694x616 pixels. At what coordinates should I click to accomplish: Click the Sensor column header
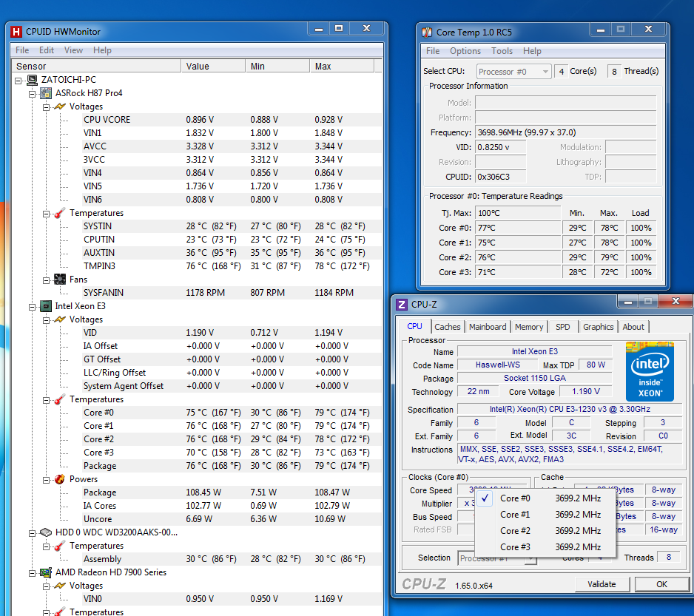tap(96, 66)
